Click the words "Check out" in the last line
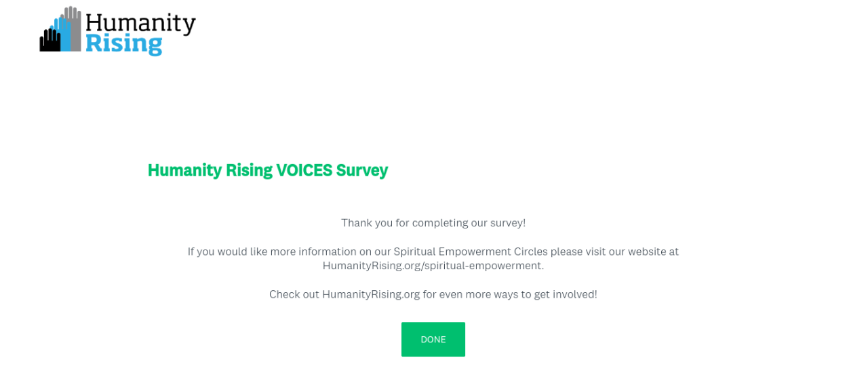The height and width of the screenshot is (379, 868). pos(294,294)
